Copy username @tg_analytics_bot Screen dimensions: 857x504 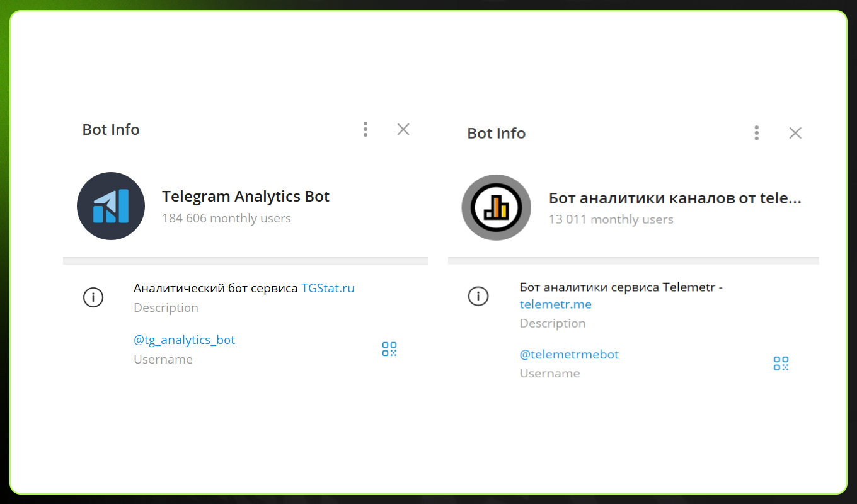coord(184,340)
